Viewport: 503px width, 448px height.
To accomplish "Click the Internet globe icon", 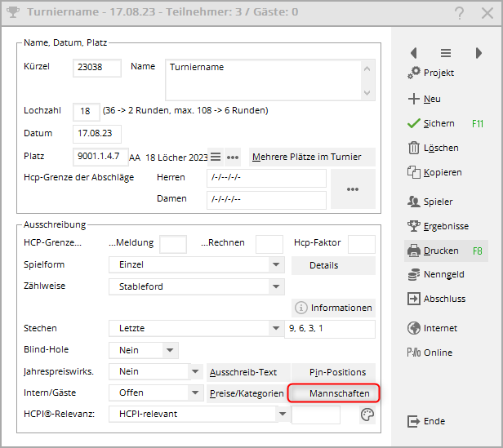I will point(413,328).
